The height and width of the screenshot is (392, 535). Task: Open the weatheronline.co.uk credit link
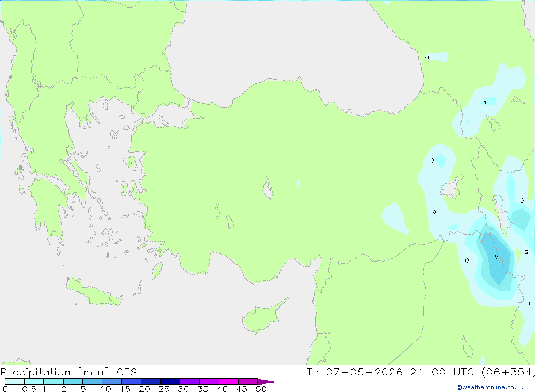coord(490,387)
